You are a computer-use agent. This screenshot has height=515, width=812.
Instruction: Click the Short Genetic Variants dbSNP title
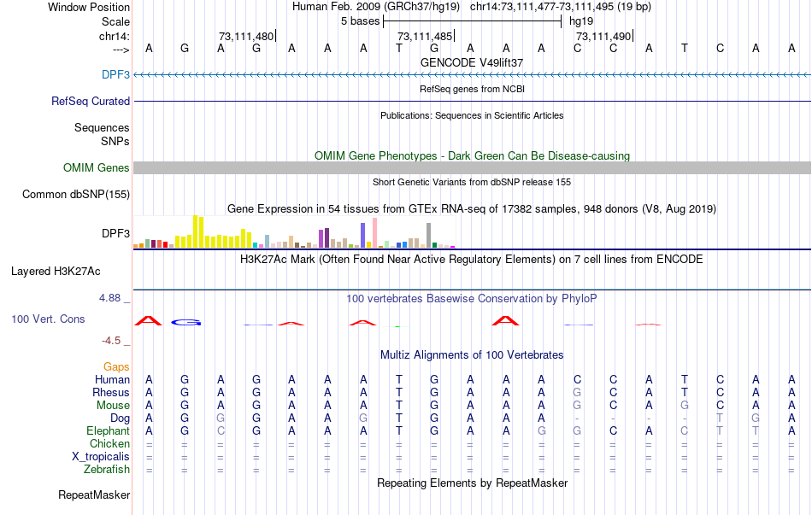pyautogui.click(x=471, y=182)
